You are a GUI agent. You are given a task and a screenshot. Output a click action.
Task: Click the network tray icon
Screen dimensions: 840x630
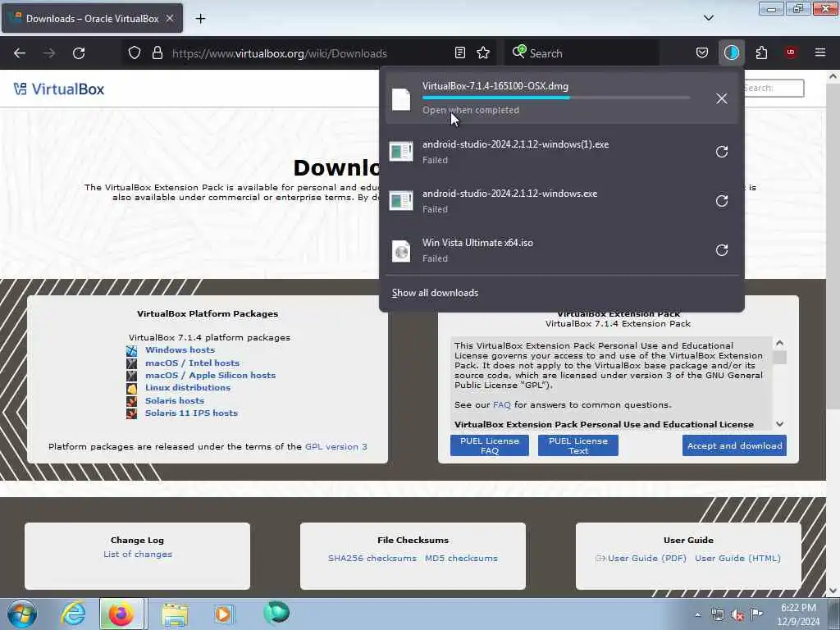click(x=717, y=614)
